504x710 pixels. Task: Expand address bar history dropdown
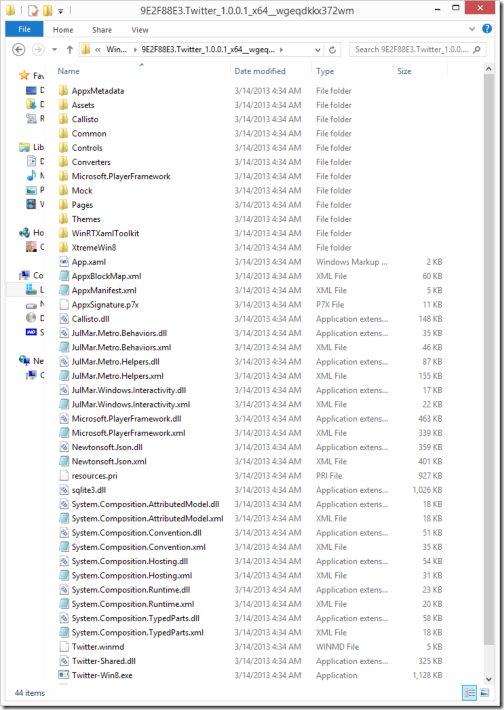[318, 50]
